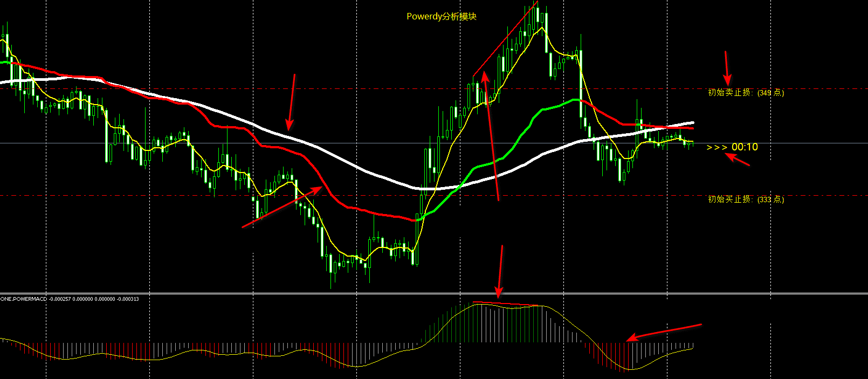
Task: Select red arrow pointing at countdown timer
Action: pos(737,159)
